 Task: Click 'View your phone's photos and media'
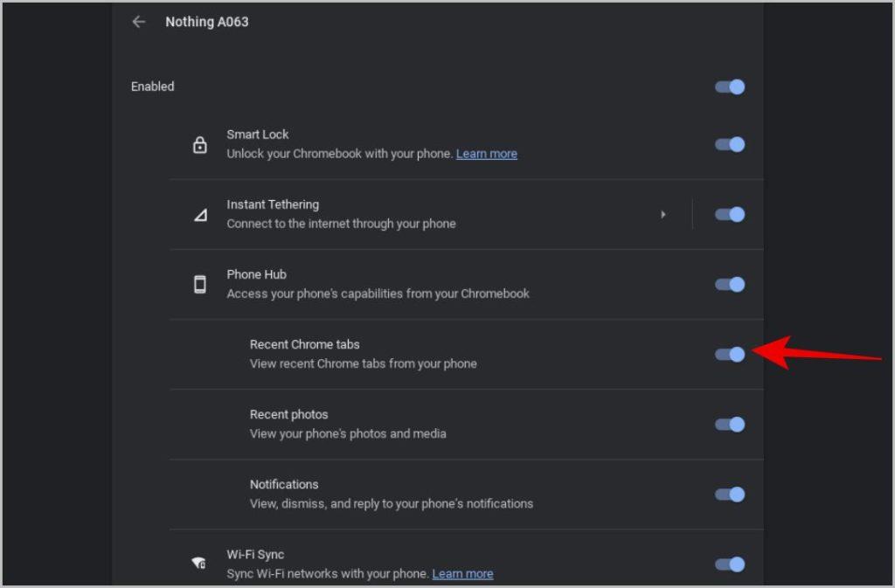348,434
